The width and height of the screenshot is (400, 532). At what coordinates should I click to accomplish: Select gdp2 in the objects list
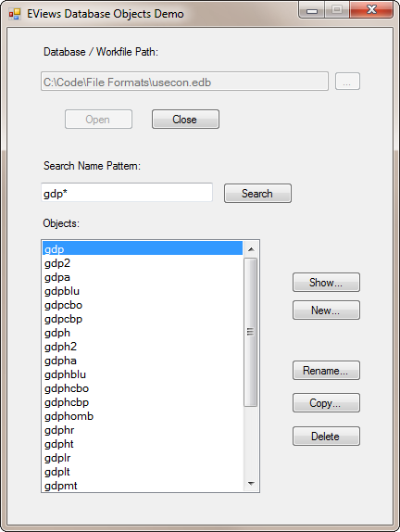coord(143,263)
